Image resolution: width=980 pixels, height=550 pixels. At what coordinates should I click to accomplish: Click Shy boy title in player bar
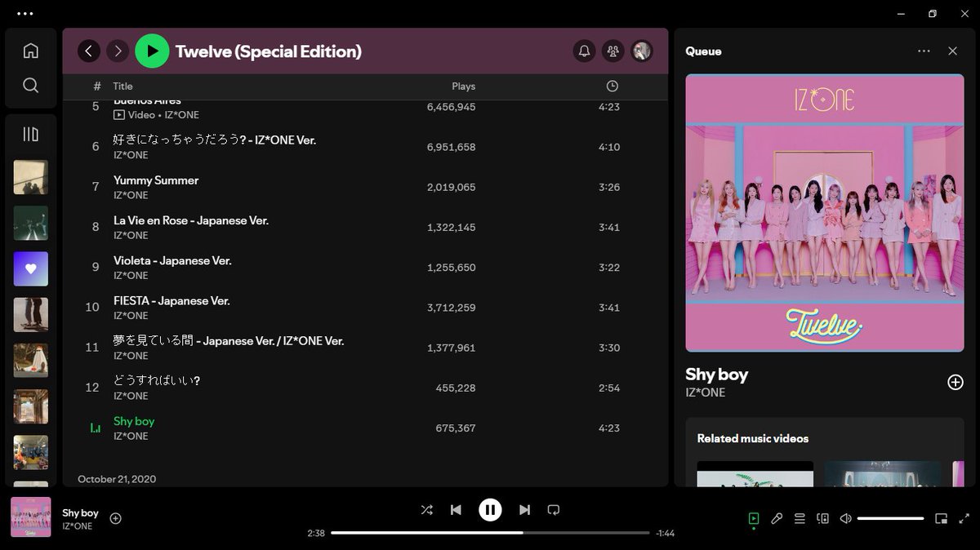(x=80, y=512)
